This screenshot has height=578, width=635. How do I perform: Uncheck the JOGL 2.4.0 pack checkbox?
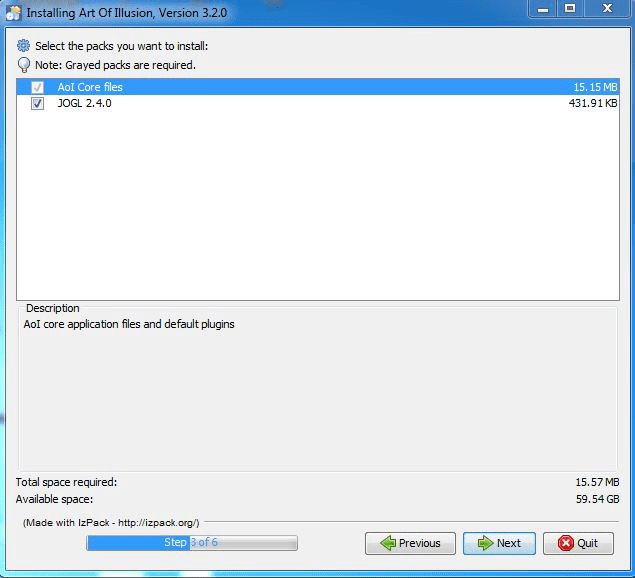37,103
